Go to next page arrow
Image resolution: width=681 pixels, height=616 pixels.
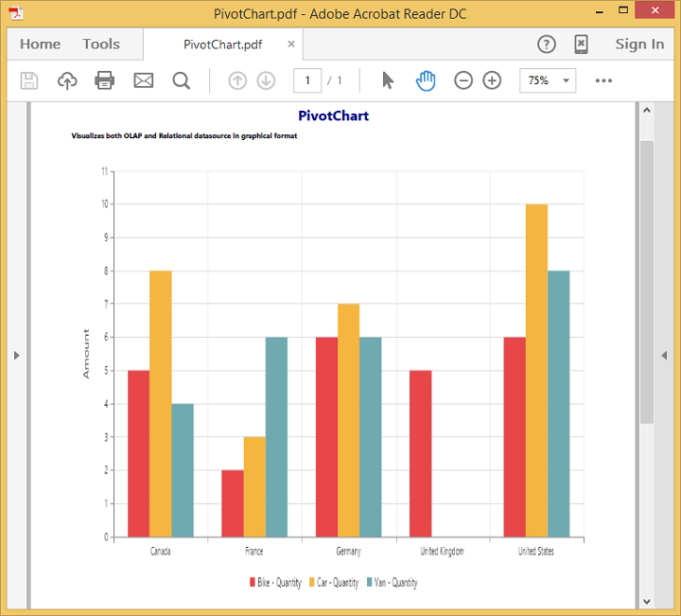(x=266, y=81)
